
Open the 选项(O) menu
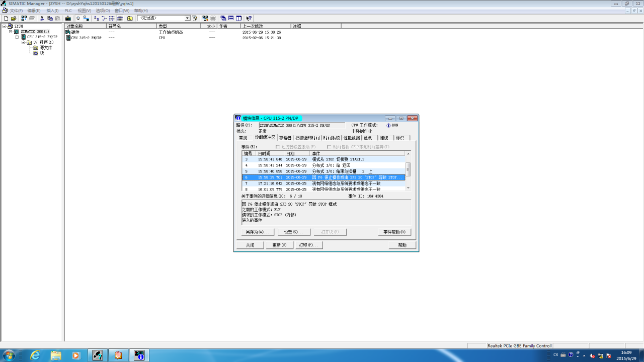(x=103, y=11)
